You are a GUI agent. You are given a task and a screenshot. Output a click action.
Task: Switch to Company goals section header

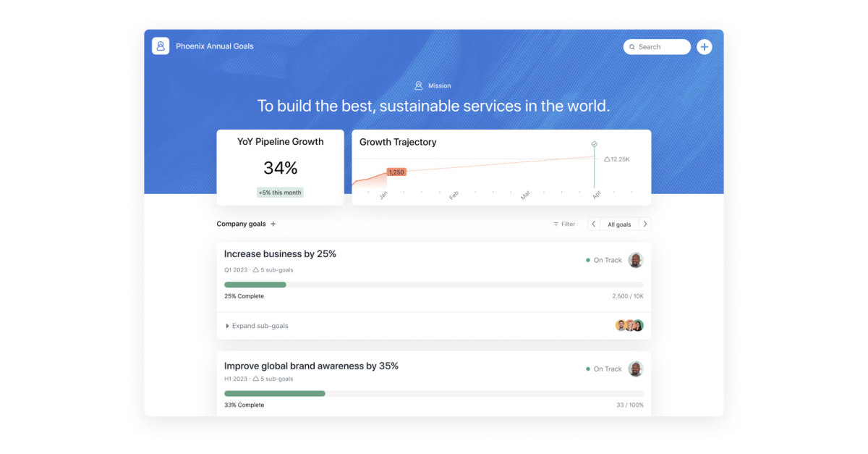[x=241, y=224]
